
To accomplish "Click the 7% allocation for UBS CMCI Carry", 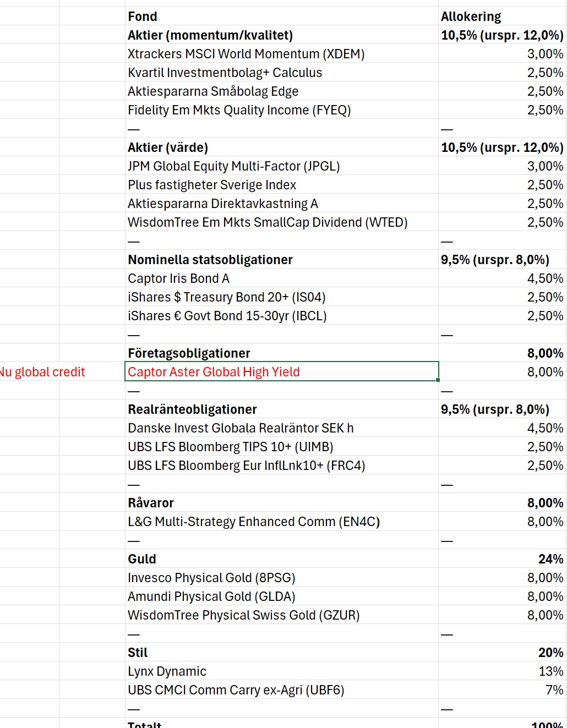I will [x=554, y=690].
